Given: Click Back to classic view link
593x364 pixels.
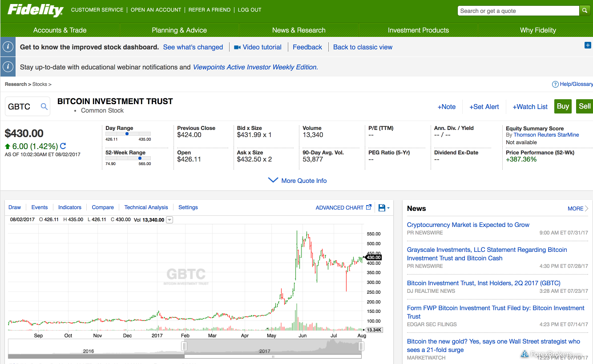Looking at the screenshot, I should (363, 47).
